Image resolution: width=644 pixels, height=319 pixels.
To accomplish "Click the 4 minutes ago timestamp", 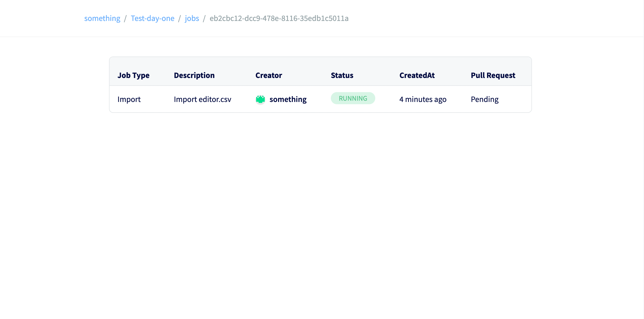I will 422,99.
